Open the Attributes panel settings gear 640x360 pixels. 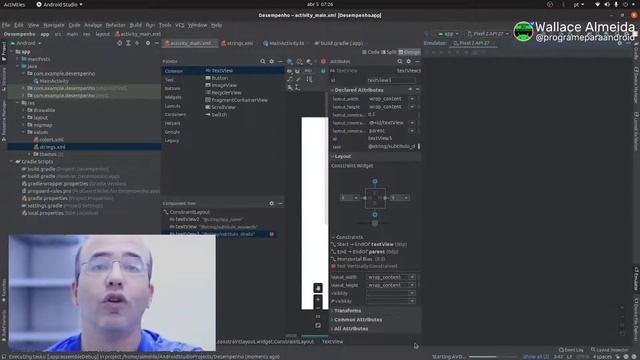click(409, 61)
